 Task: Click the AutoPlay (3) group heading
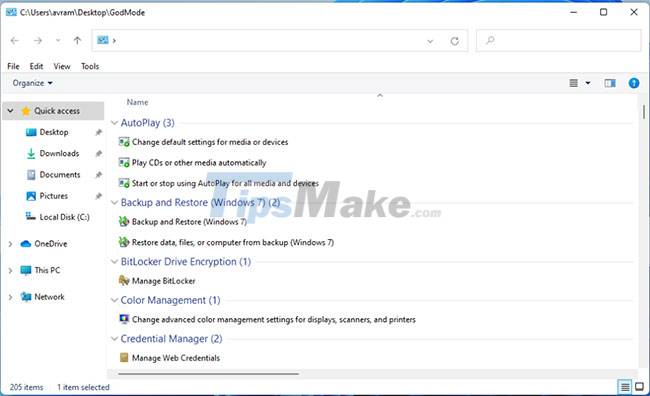point(148,123)
